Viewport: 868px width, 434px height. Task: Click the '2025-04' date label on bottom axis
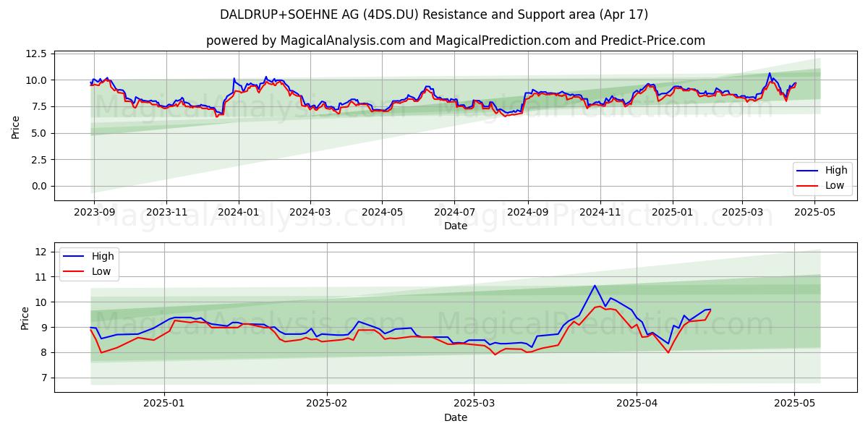[636, 405]
